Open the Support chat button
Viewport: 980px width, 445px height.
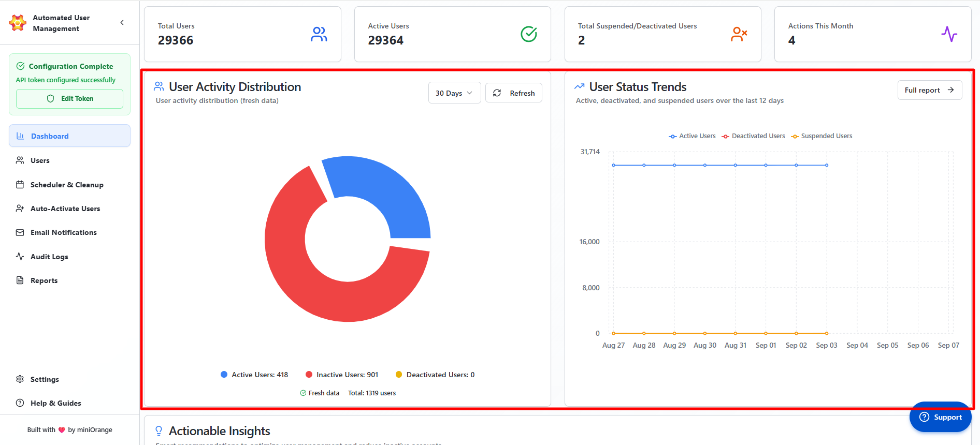tap(941, 417)
